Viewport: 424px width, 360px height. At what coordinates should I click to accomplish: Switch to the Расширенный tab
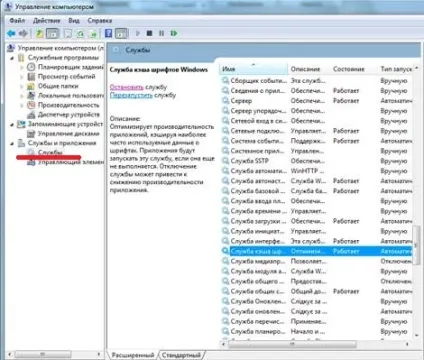(133, 355)
